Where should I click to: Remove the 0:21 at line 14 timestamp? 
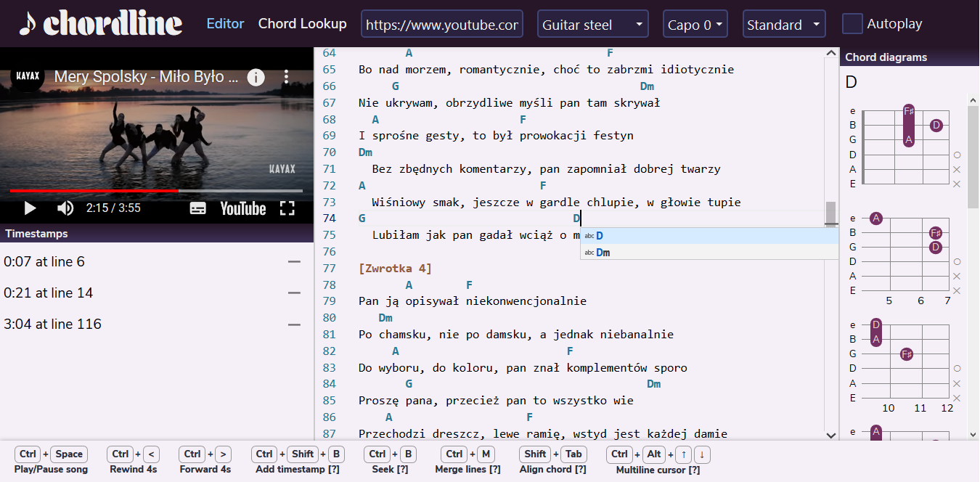click(x=294, y=293)
